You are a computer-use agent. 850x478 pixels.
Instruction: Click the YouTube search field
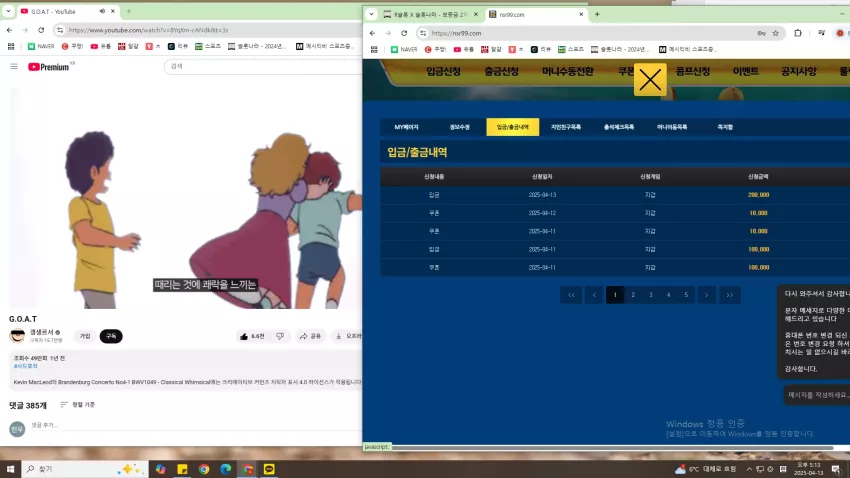(263, 66)
